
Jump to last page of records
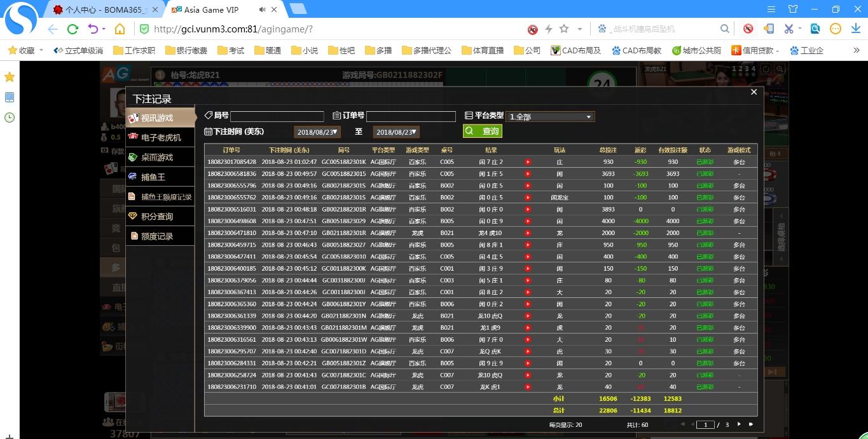(751, 424)
